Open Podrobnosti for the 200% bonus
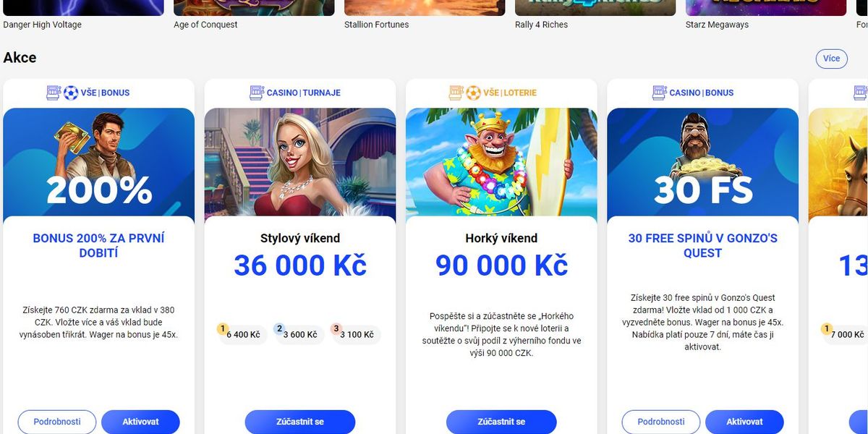 pos(56,422)
